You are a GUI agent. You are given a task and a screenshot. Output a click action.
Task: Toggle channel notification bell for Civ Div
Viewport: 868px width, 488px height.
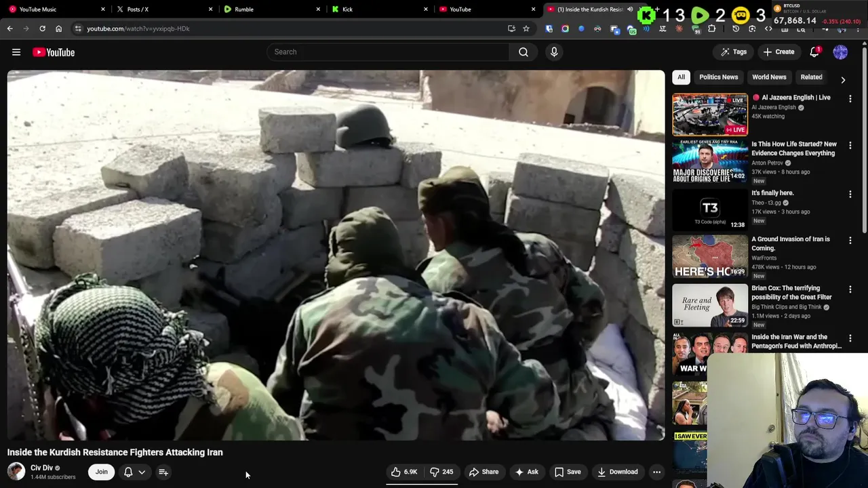(128, 472)
